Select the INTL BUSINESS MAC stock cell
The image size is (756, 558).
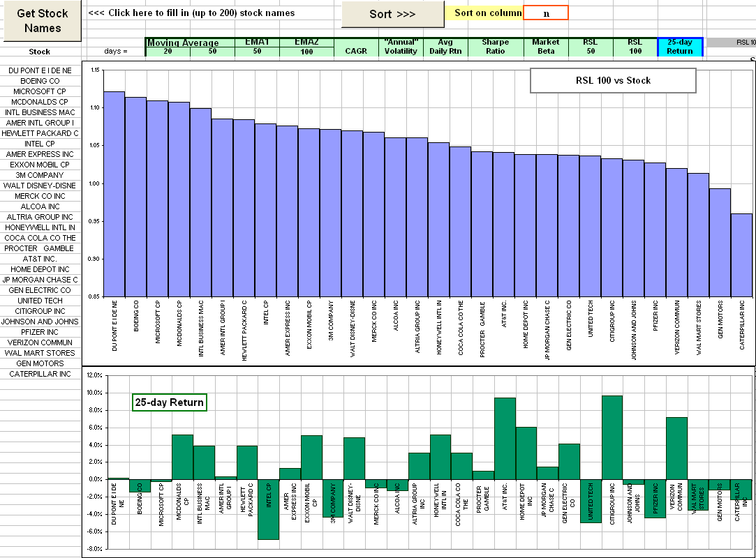[40, 112]
